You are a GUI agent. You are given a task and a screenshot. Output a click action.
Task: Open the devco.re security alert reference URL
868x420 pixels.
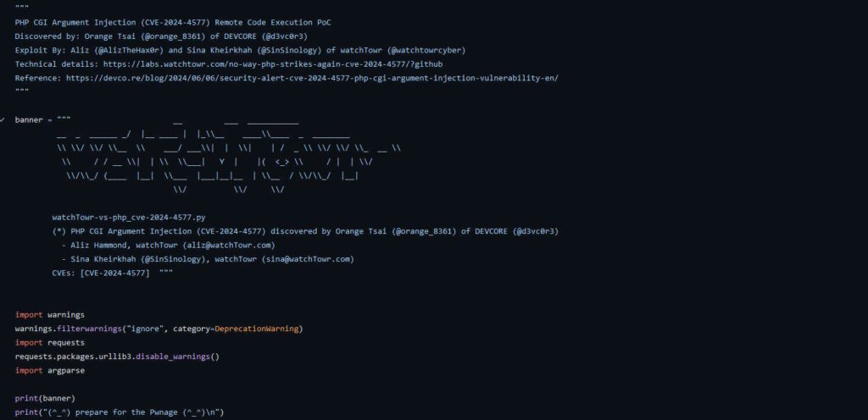pos(312,78)
